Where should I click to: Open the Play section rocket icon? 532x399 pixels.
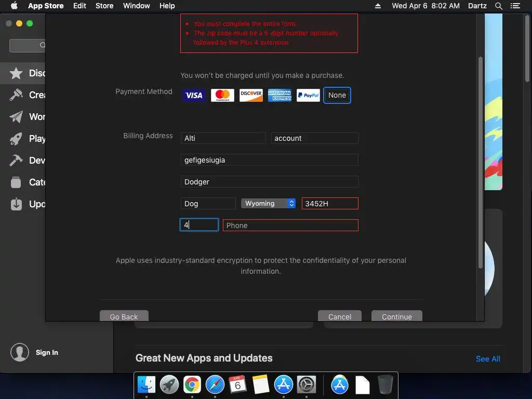[x=16, y=138]
